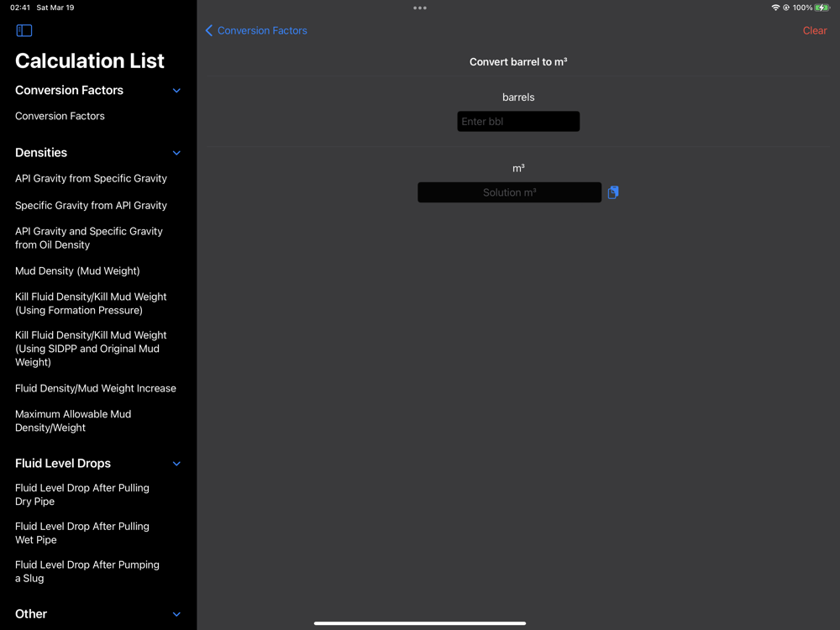Collapse the Conversion Factors section chevron

point(176,91)
